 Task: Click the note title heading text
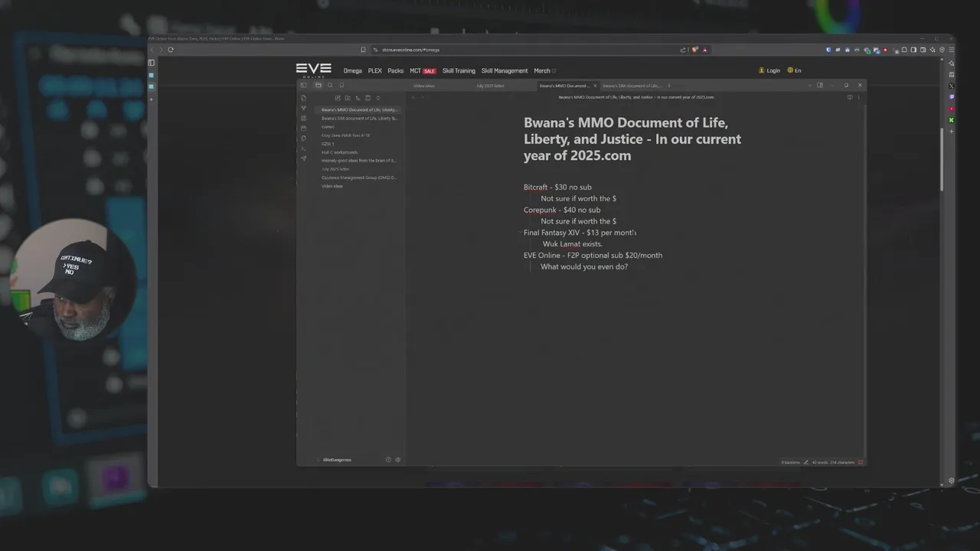(632, 139)
